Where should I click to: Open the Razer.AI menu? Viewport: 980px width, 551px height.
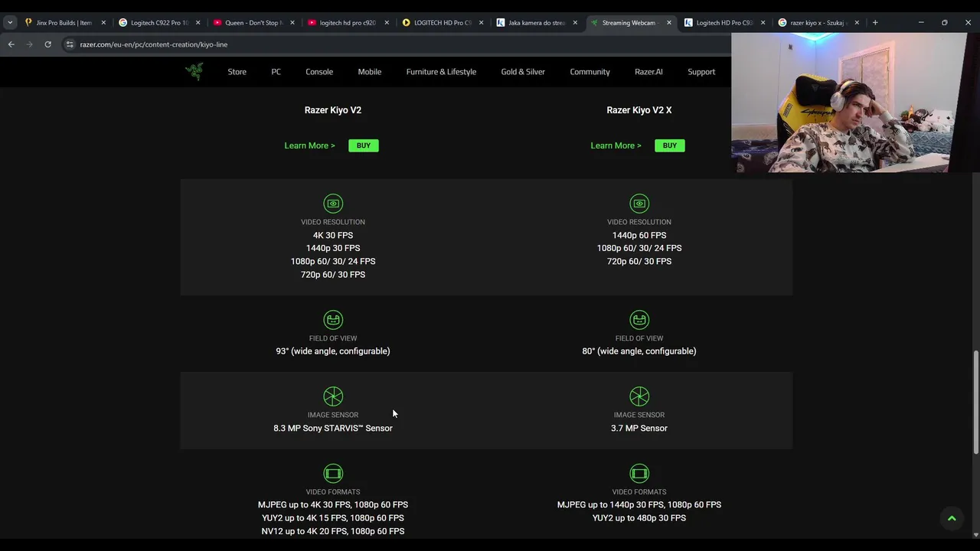(648, 72)
